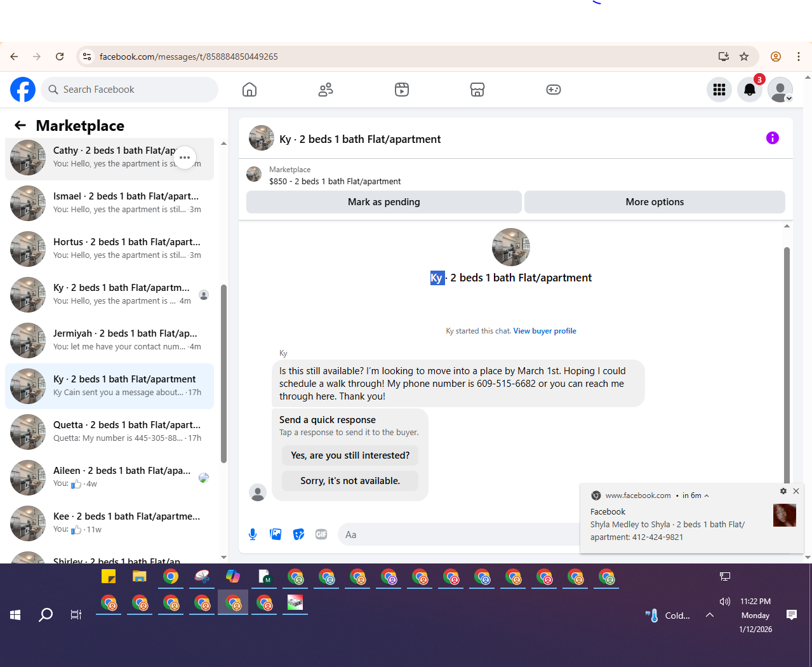The height and width of the screenshot is (667, 812).
Task: Open the purple conversation info icon
Action: click(773, 138)
